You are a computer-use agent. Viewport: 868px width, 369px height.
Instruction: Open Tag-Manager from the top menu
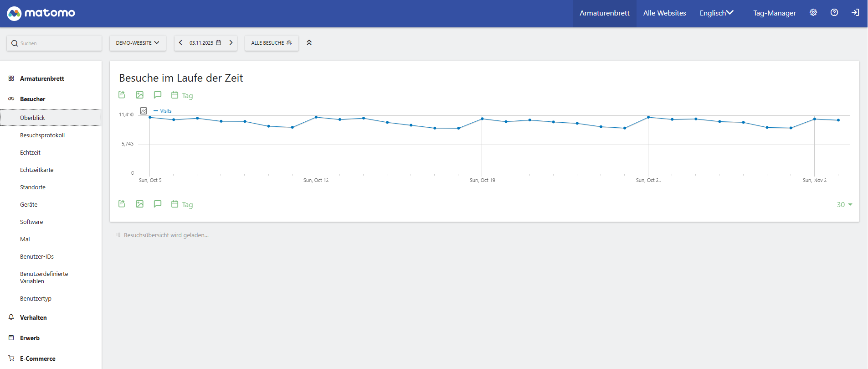(774, 13)
